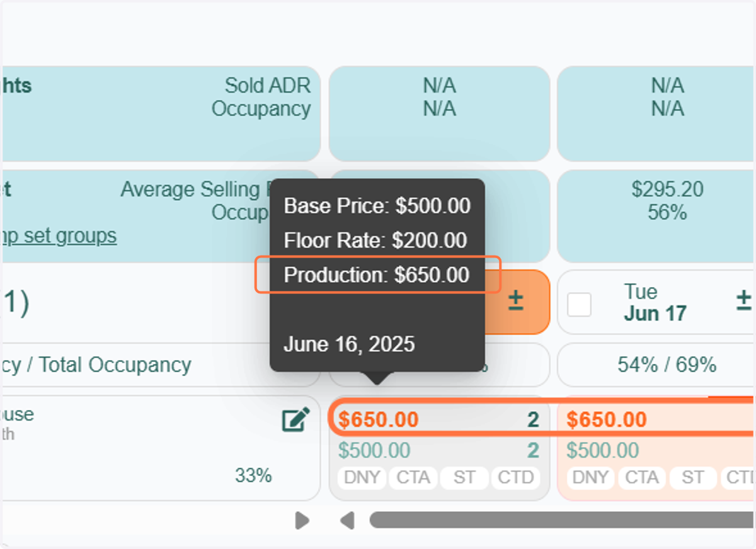The height and width of the screenshot is (549, 756).
Task: Click the June 16, 2025 date in tooltip
Action: point(349,344)
